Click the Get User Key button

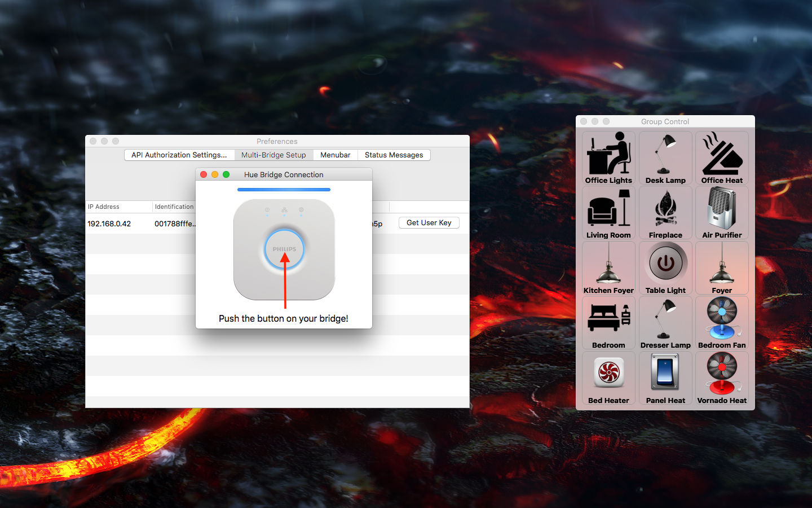click(x=429, y=222)
